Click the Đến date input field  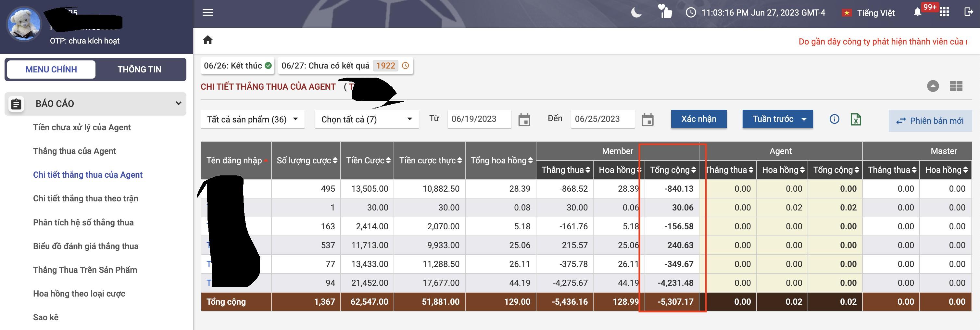(603, 119)
